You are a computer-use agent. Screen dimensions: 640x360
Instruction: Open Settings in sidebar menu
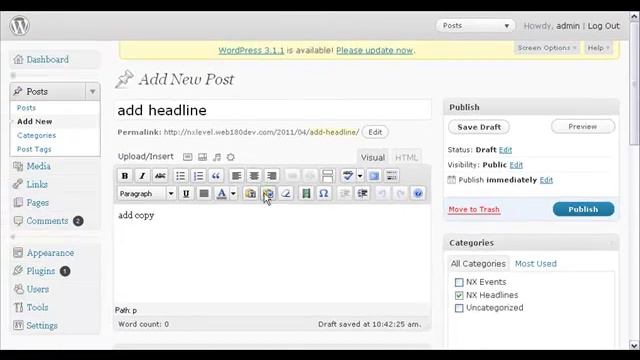click(42, 326)
